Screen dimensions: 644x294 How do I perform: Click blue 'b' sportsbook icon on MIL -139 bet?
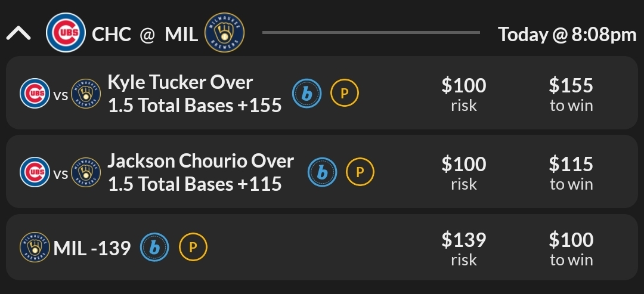coord(154,247)
